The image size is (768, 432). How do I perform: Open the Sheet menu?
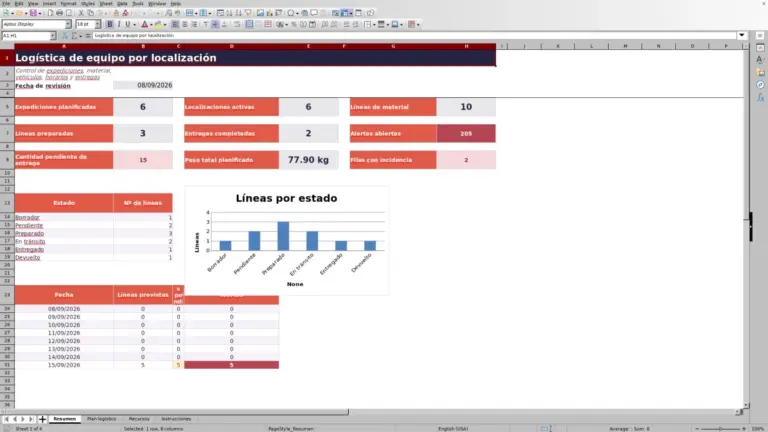105,3
